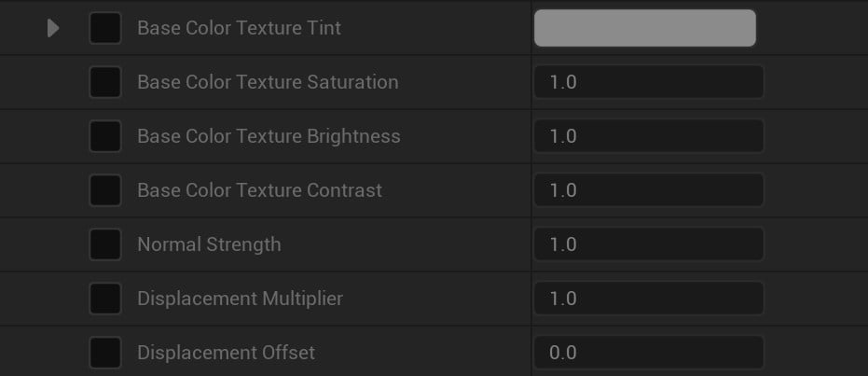Select the Displacement Multiplier value input
868x376 pixels.
point(648,299)
